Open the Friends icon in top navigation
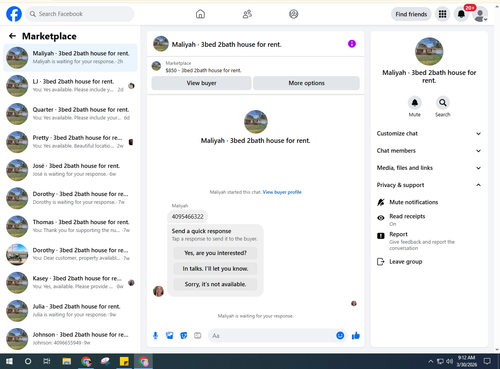The image size is (500, 369). (247, 14)
